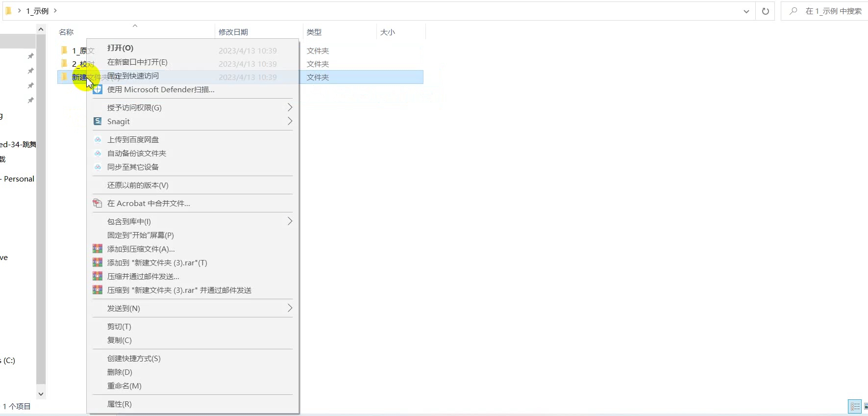Expand the Snagit submenu arrow
Screen dimensions: 868x416
pos(290,121)
